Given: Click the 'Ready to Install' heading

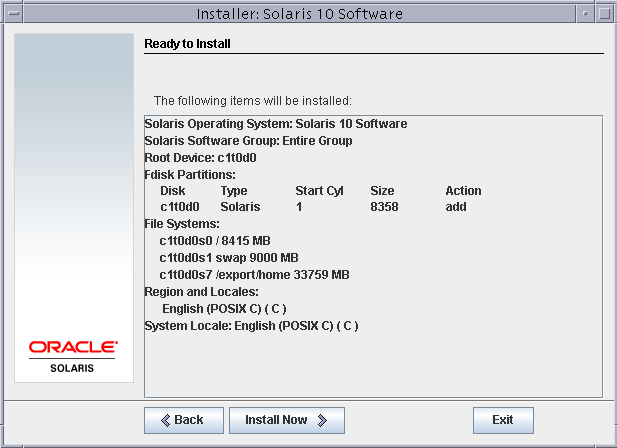Looking at the screenshot, I should click(x=187, y=44).
